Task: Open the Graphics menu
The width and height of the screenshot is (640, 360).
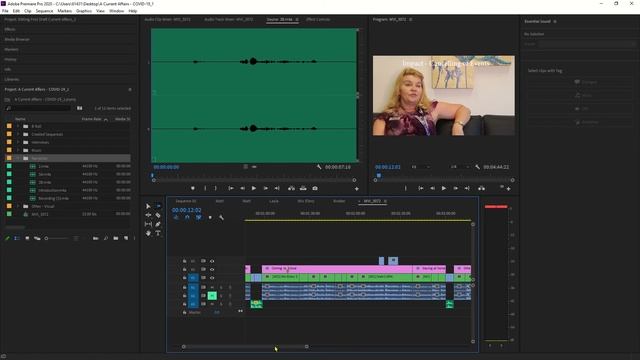Action: 84,11
